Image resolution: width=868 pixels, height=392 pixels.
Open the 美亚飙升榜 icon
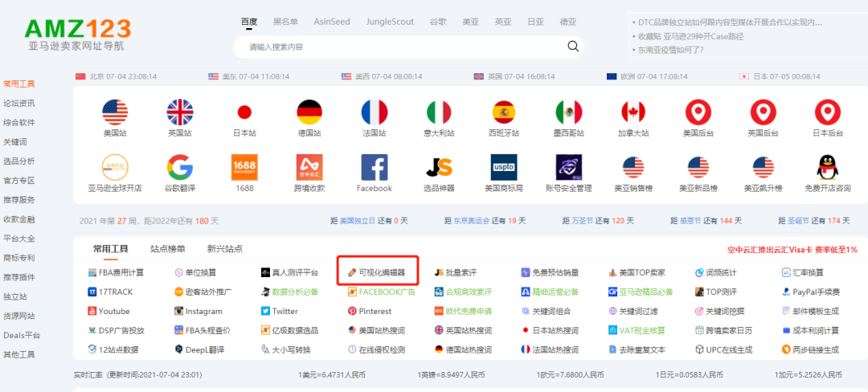click(763, 167)
